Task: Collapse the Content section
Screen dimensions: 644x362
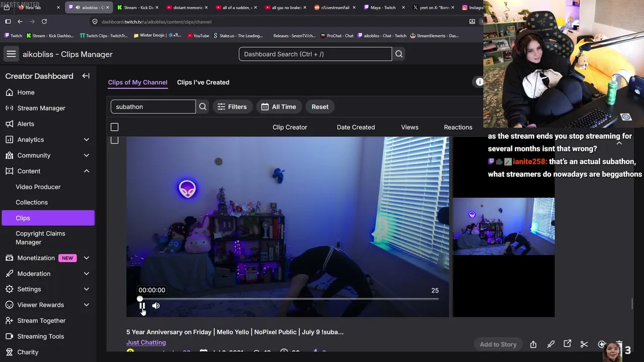Action: (x=86, y=171)
